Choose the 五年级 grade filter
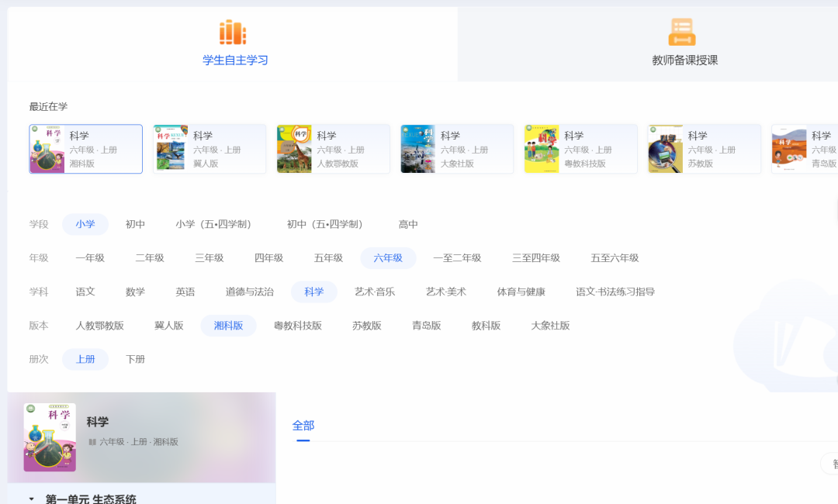The width and height of the screenshot is (838, 504). tap(327, 257)
